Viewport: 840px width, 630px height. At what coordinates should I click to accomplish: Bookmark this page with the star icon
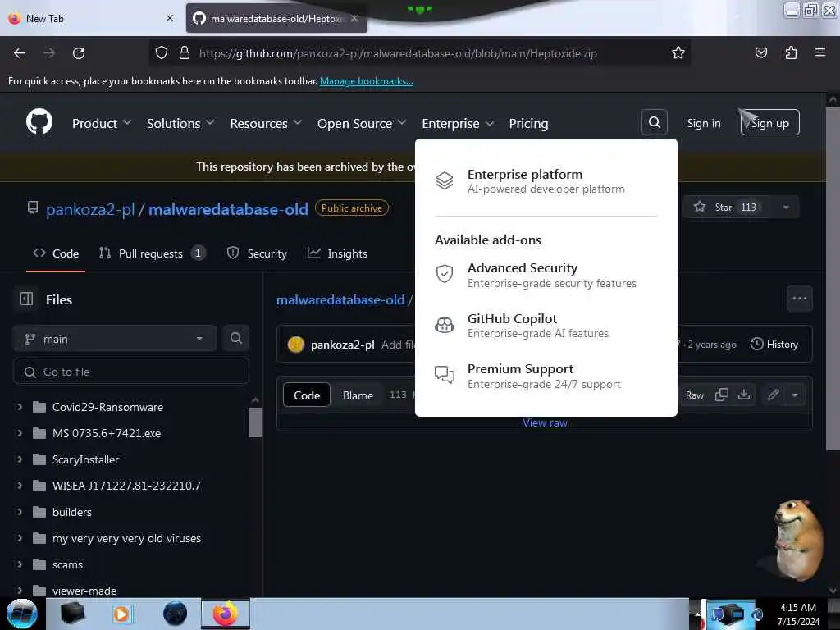click(678, 53)
